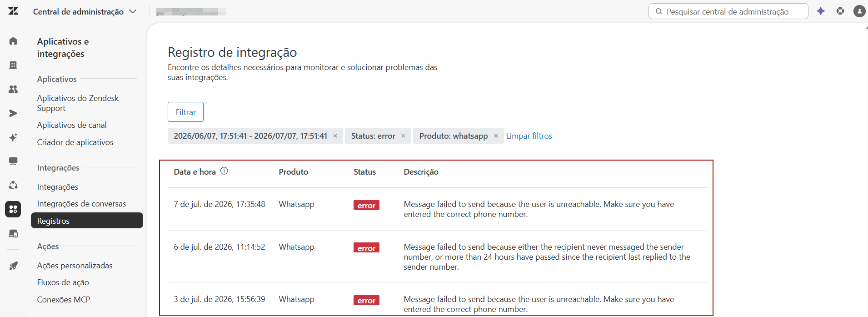The image size is (868, 317).
Task: Click the Status: error chip label
Action: click(x=373, y=136)
